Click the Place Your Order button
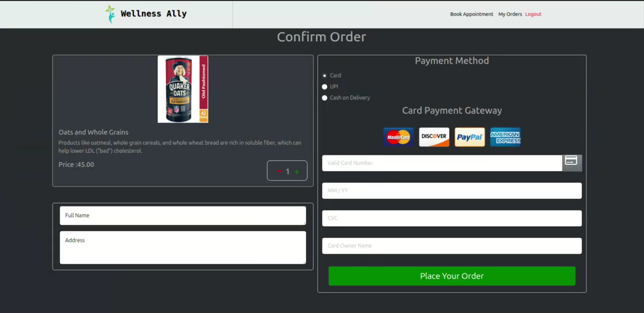644x313 pixels. [452, 276]
